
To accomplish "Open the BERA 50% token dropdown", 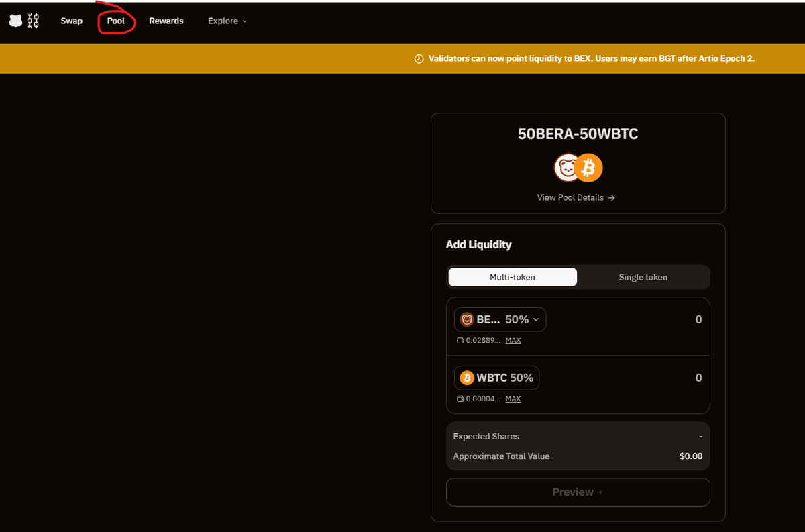I will 500,320.
